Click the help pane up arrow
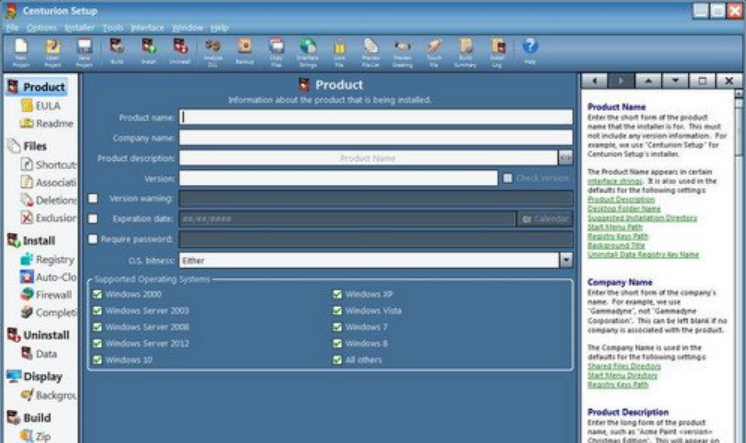 pos(648,81)
